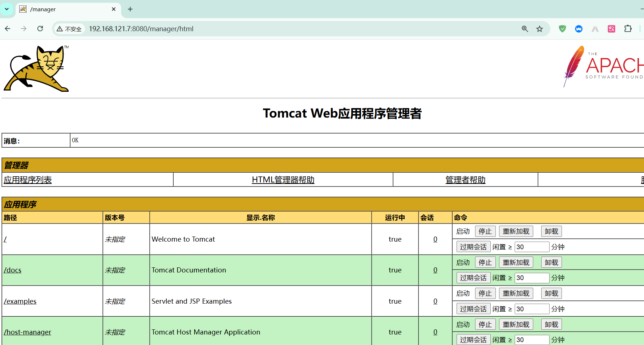Expire sessions for root / app
The width and height of the screenshot is (644, 345).
tap(473, 247)
